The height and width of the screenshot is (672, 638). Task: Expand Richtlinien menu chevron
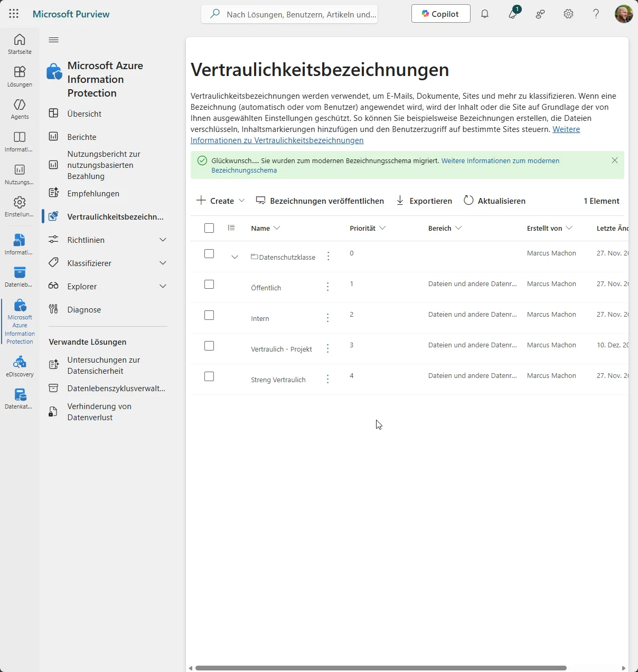[x=163, y=240]
